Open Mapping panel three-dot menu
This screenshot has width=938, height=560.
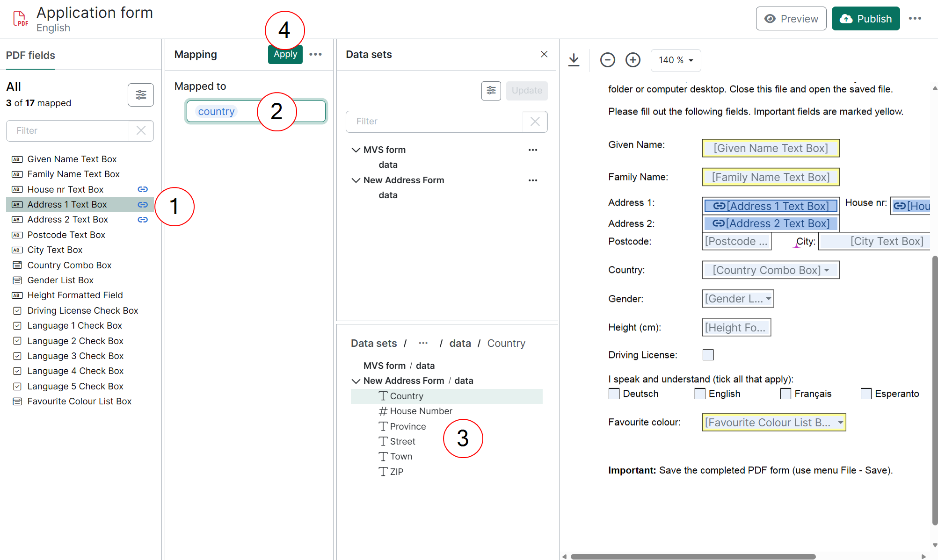(315, 54)
